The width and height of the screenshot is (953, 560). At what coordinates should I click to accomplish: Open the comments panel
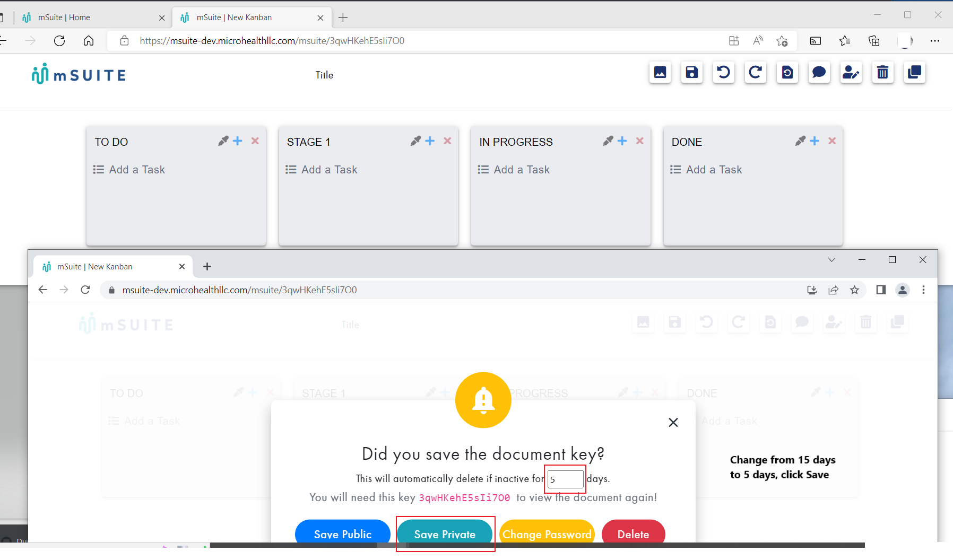click(x=819, y=73)
